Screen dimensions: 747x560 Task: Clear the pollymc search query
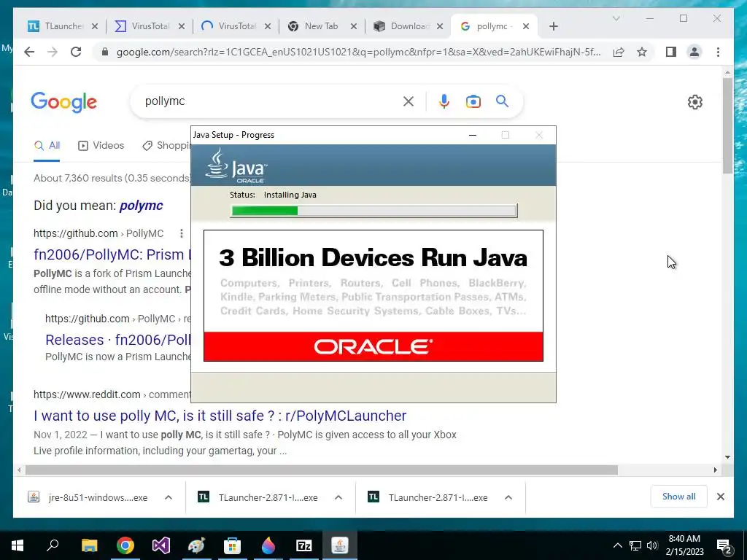point(409,101)
